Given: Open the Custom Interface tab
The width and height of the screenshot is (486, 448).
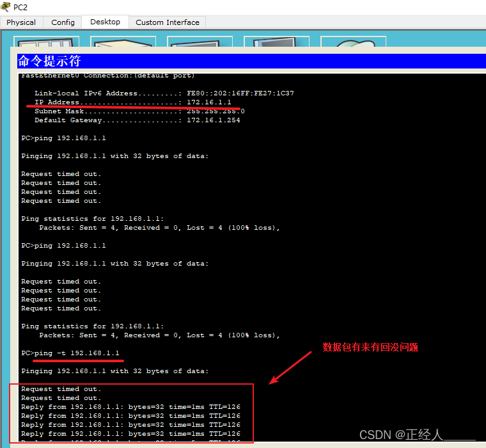Looking at the screenshot, I should [x=168, y=22].
